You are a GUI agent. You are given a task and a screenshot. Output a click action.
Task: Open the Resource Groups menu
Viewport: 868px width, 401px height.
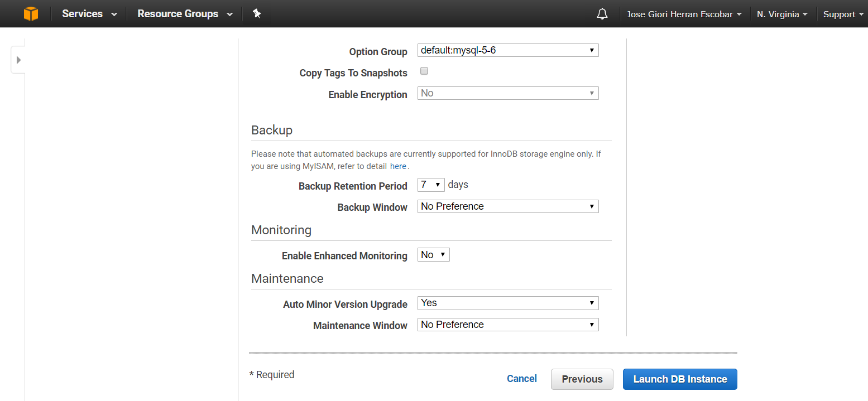click(x=185, y=14)
